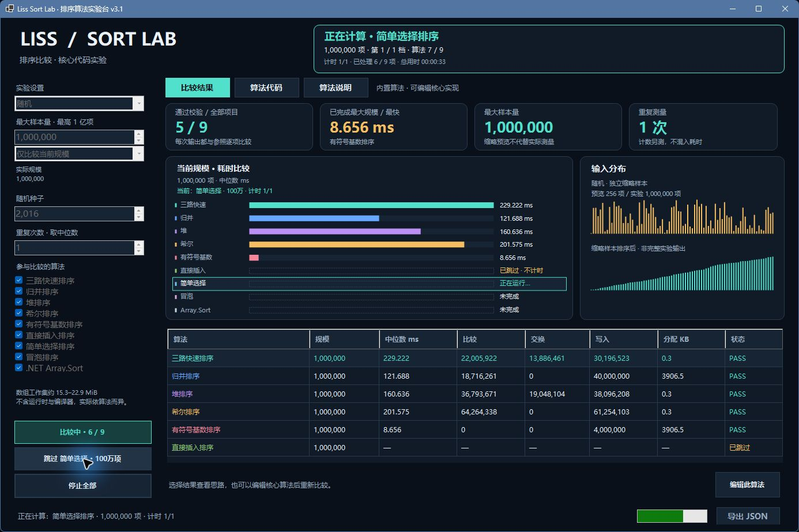The image size is (799, 532).
Task: Open the 算法代码 tab
Action: [266, 88]
